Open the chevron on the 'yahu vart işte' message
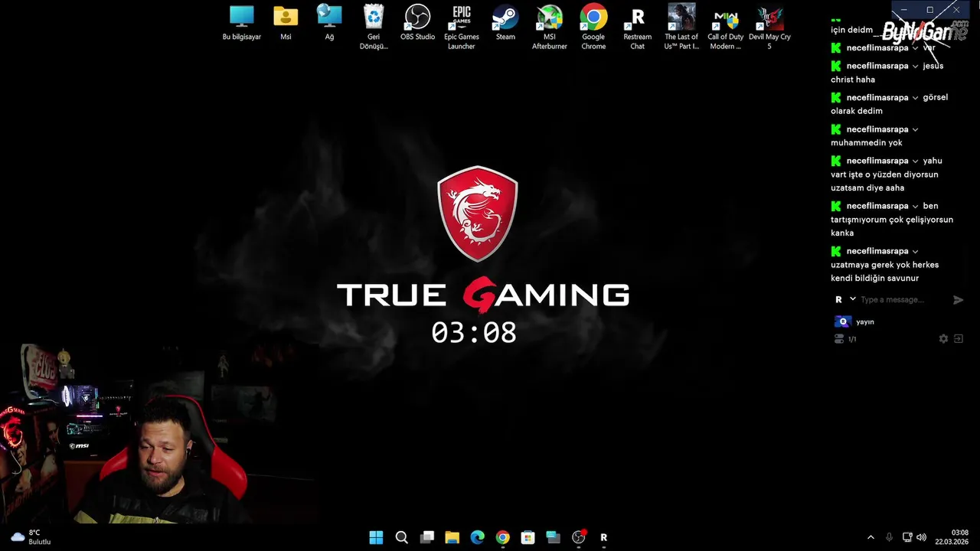The image size is (980, 551). (915, 161)
